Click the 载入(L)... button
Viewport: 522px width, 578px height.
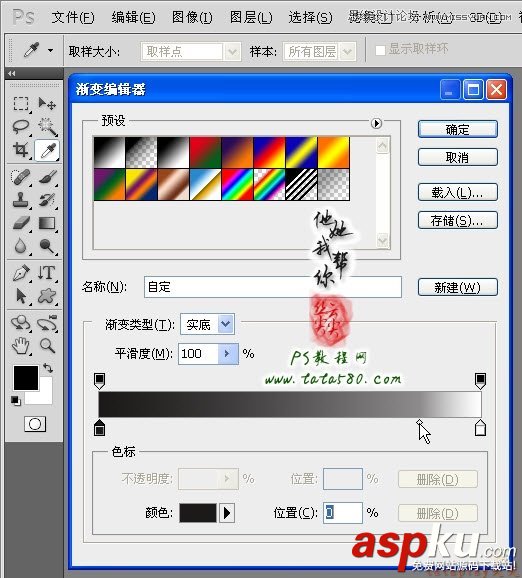pos(457,192)
